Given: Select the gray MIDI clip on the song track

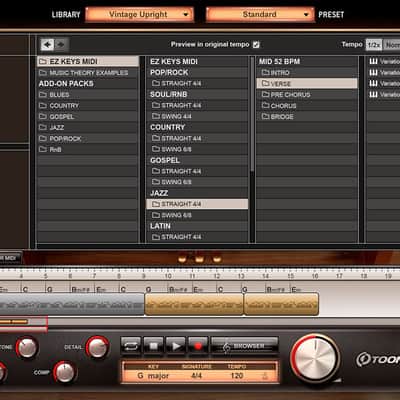Looking at the screenshot, I should point(72,304).
